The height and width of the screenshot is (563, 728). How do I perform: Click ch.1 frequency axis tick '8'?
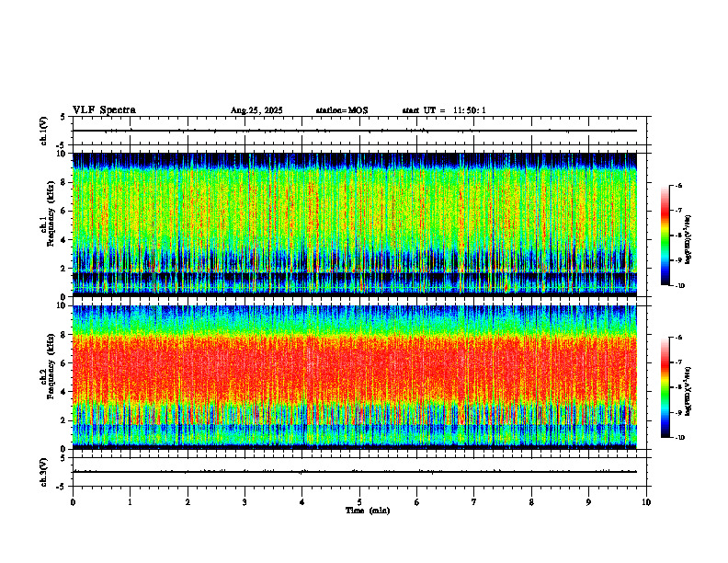(x=64, y=182)
